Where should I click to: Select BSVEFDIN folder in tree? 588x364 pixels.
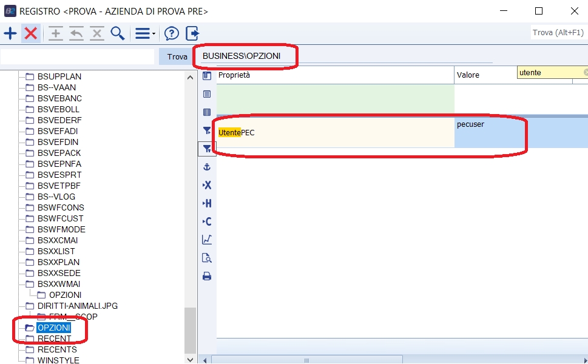[58, 142]
